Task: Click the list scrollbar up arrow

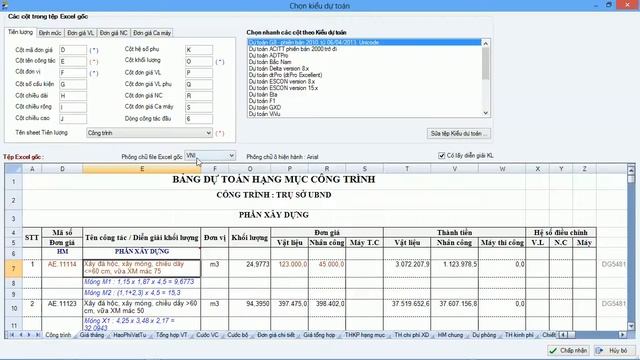Action: [485, 43]
